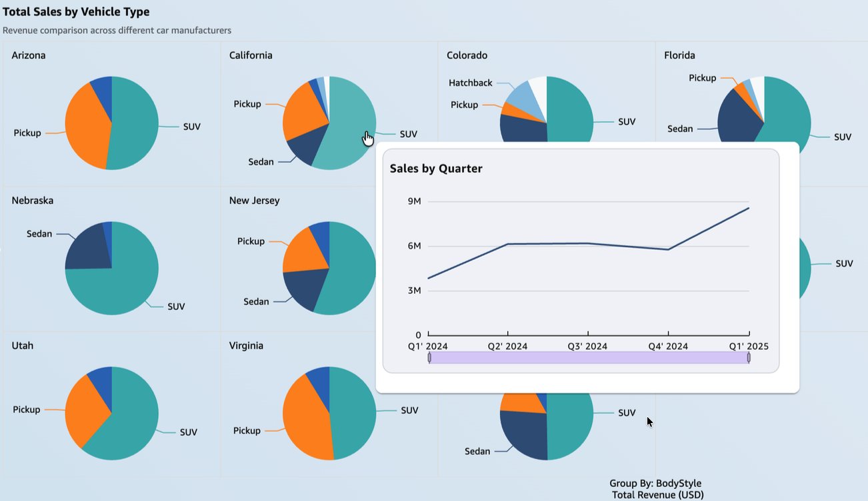Click the left handle of the quarter range slider
868x501 pixels.
pos(429,358)
